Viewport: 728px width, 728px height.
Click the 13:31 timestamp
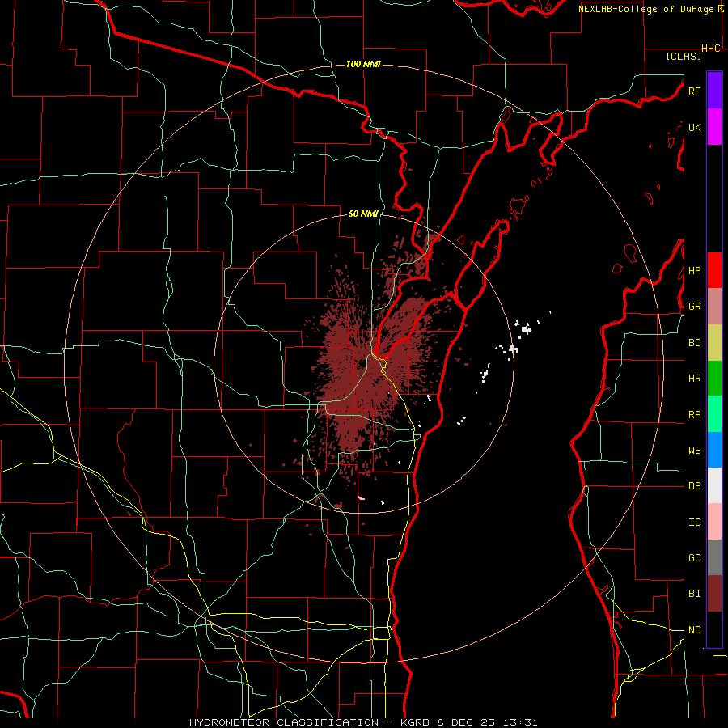point(519,722)
